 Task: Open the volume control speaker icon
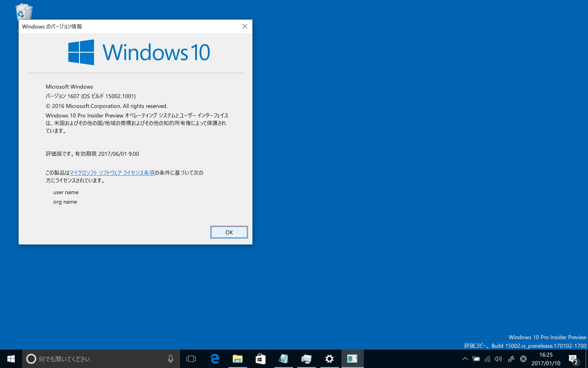498,359
